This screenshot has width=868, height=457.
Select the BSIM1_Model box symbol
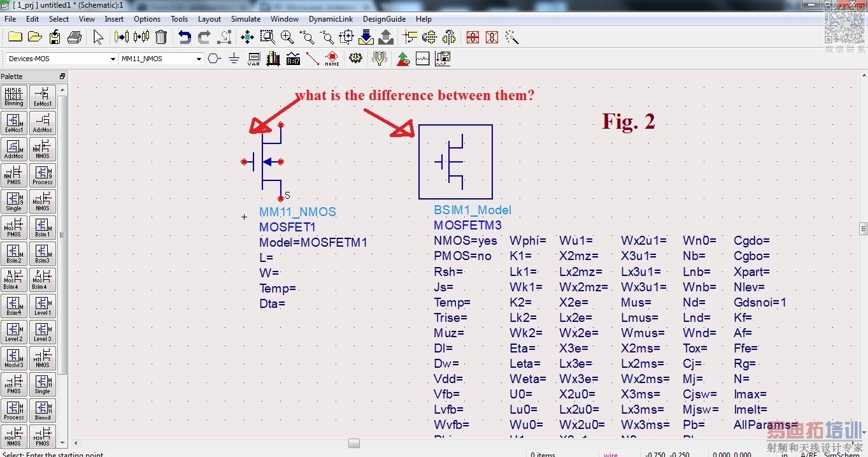pyautogui.click(x=455, y=162)
